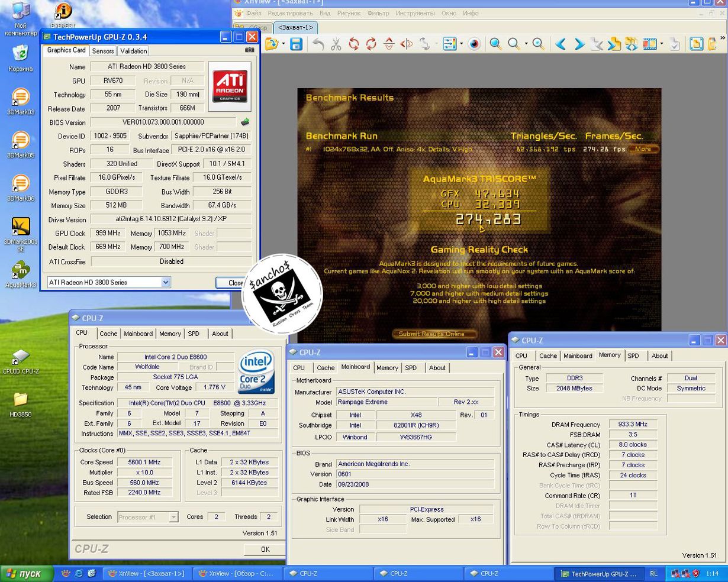Click the scissors Cut icon in XnView
Image resolution: width=728 pixels, height=582 pixels.
click(x=336, y=44)
